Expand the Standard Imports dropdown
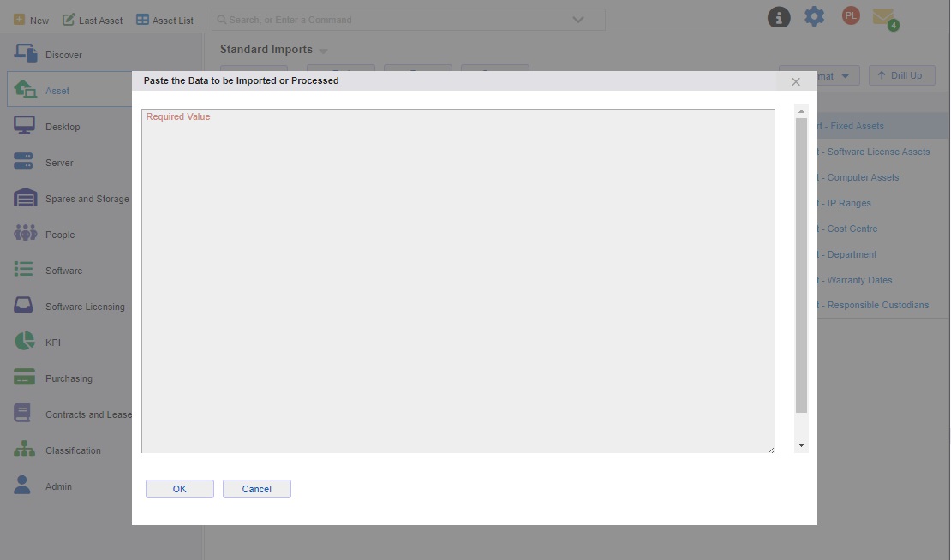Image resolution: width=951 pixels, height=560 pixels. click(x=323, y=50)
